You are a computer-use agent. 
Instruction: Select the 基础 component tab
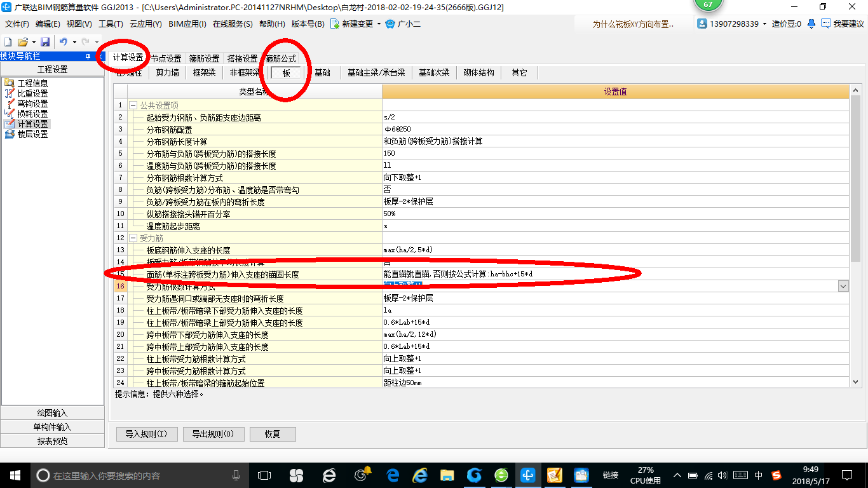pyautogui.click(x=322, y=72)
